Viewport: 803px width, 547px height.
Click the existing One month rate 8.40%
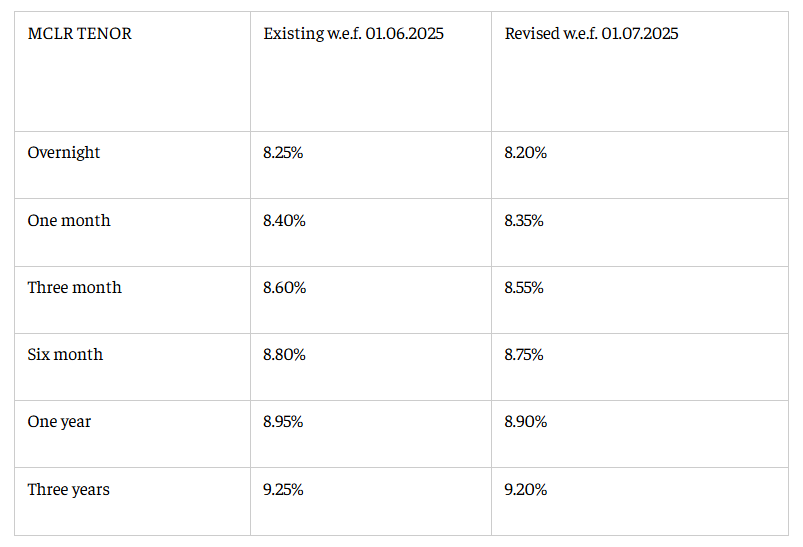point(284,220)
